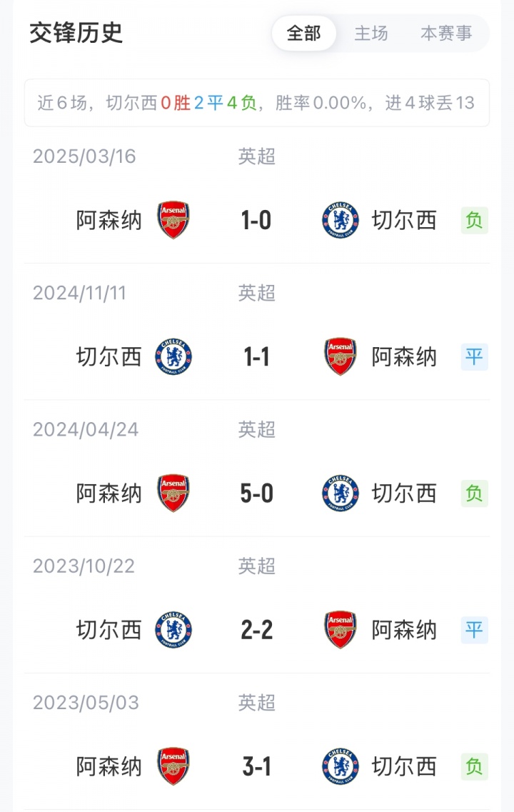Click 英超 league label for 2024/04/24
This screenshot has height=812, width=514.
point(256,429)
